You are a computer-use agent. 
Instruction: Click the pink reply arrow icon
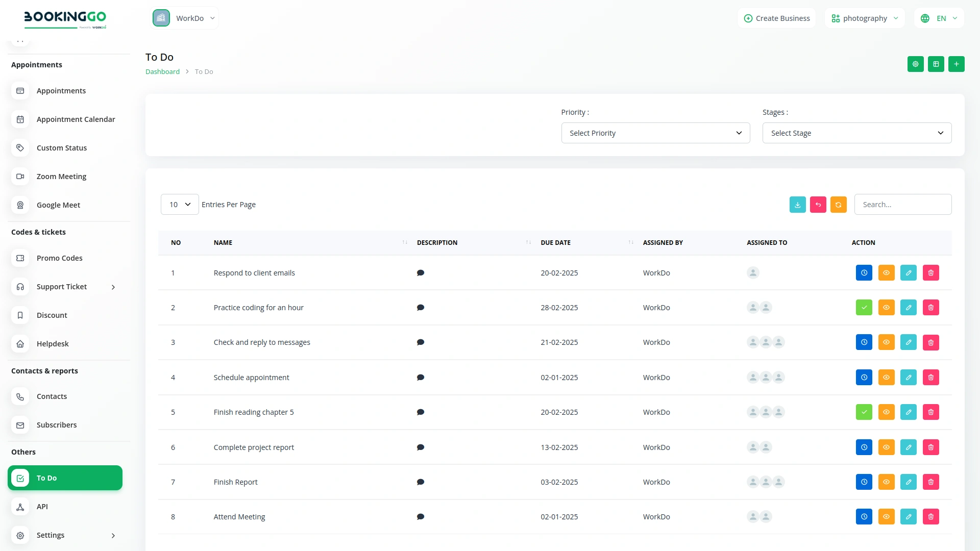(818, 205)
